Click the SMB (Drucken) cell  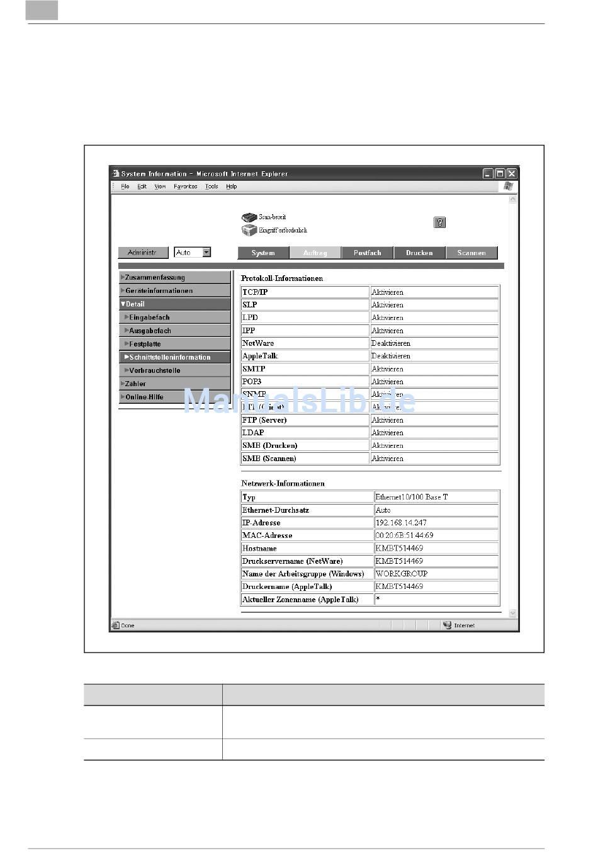point(305,445)
